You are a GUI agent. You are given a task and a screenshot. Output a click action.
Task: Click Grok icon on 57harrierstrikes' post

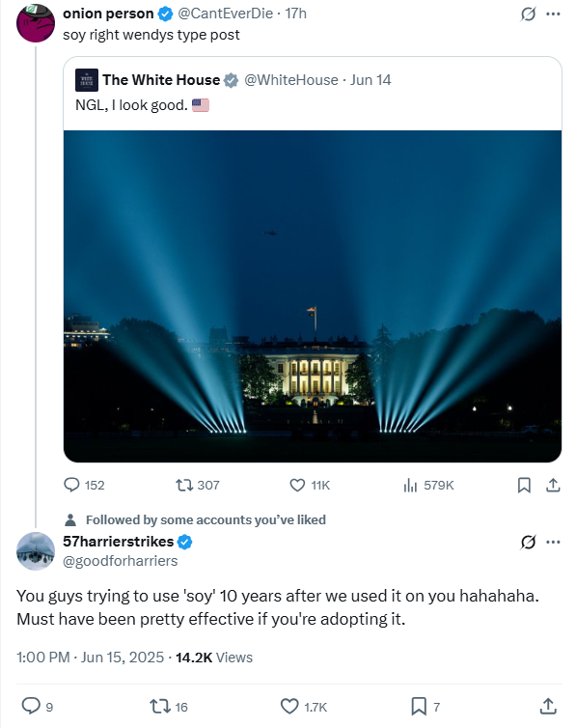click(x=528, y=542)
